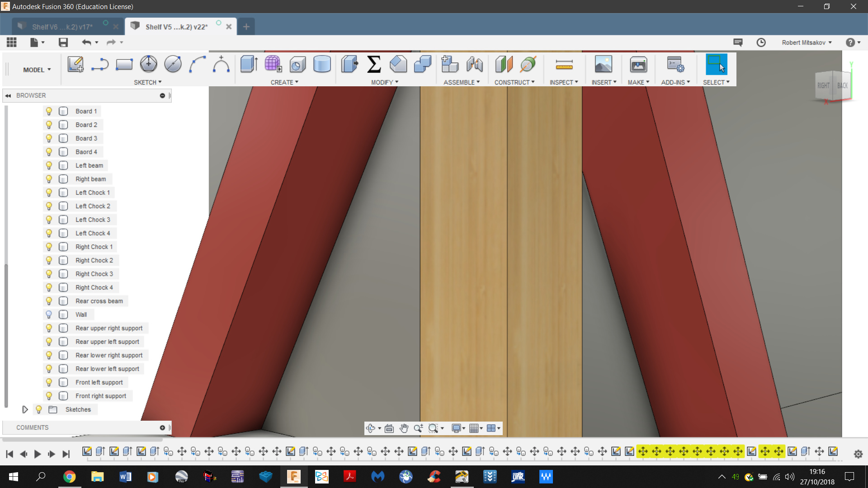
Task: Open the MAKE menu
Action: (x=638, y=82)
